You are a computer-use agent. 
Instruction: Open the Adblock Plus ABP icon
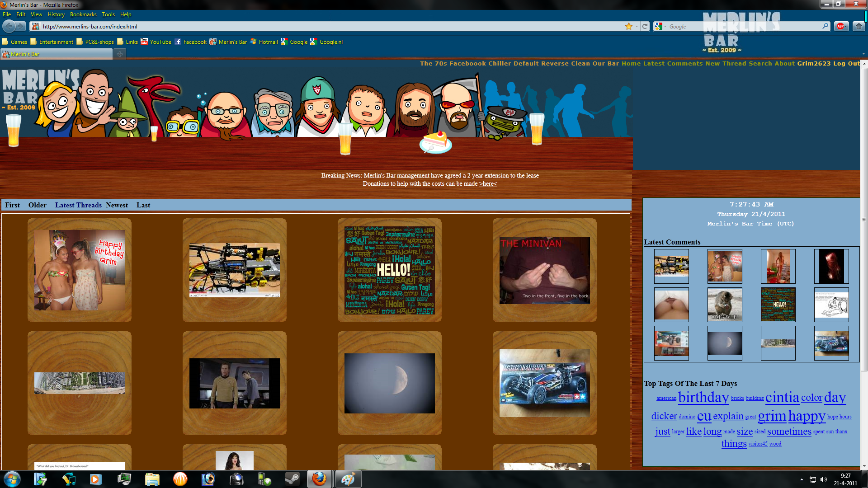click(840, 26)
